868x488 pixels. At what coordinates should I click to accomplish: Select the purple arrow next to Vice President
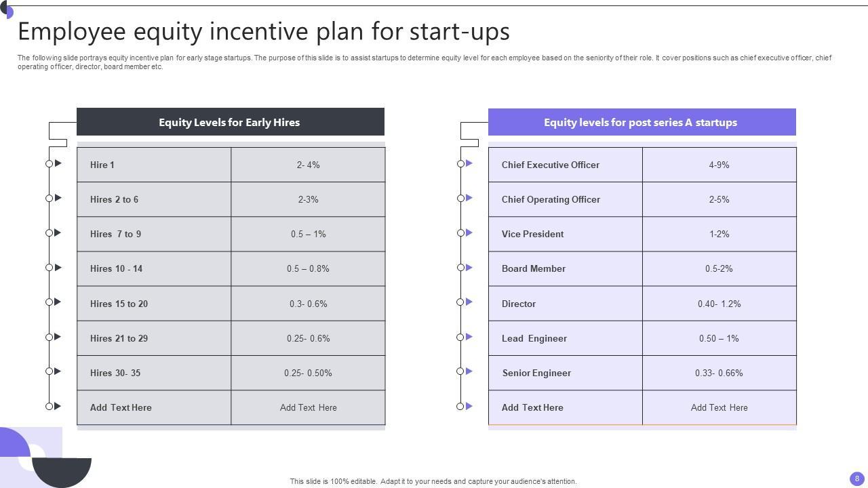click(469, 232)
